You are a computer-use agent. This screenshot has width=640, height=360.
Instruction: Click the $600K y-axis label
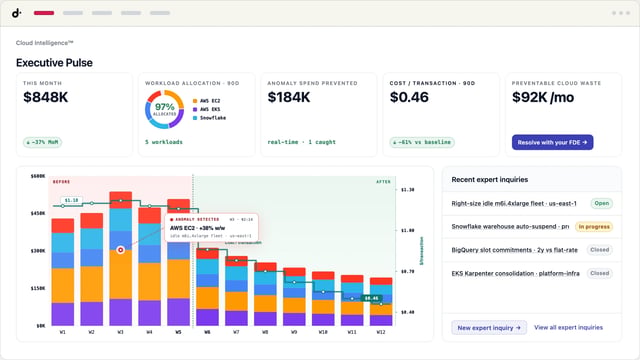pos(38,176)
